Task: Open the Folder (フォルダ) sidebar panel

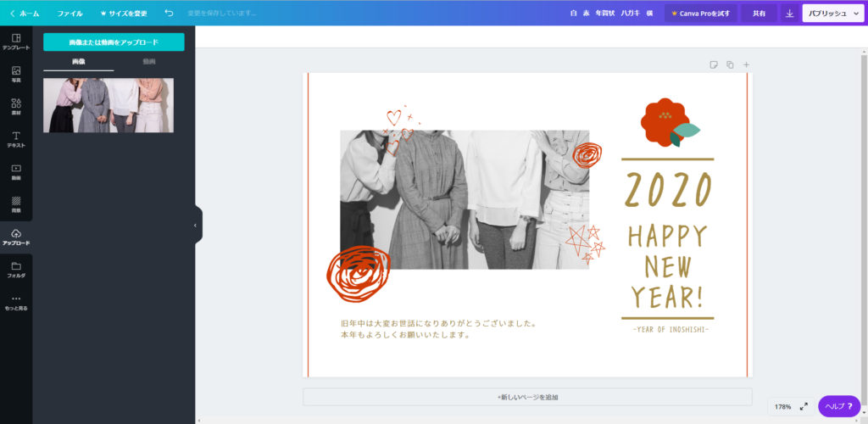Action: [16, 270]
